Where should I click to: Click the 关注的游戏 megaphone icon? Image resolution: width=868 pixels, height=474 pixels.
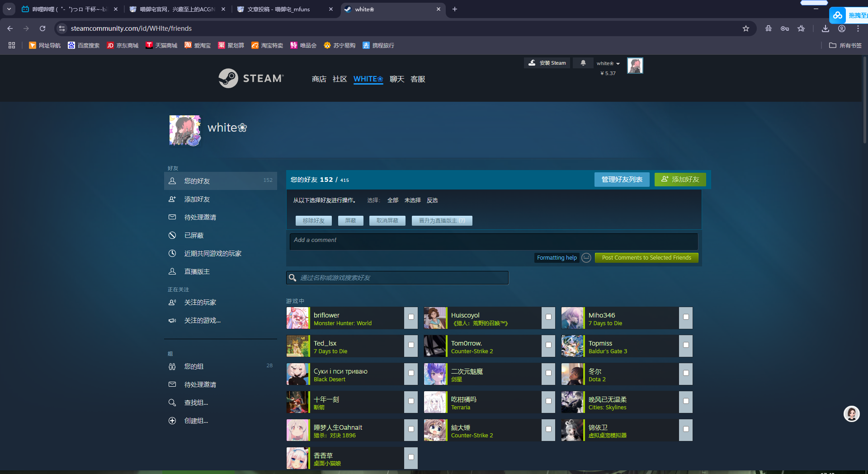point(172,320)
